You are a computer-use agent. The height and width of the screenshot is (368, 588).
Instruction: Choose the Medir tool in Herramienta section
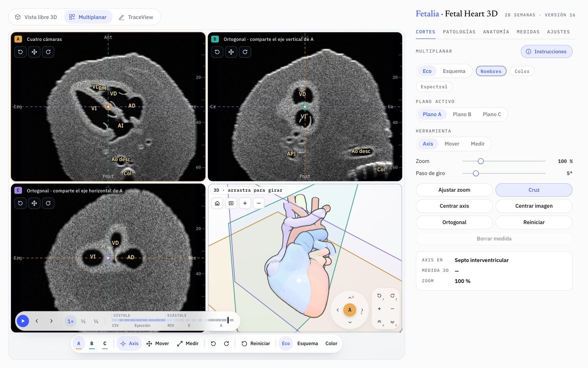[478, 144]
